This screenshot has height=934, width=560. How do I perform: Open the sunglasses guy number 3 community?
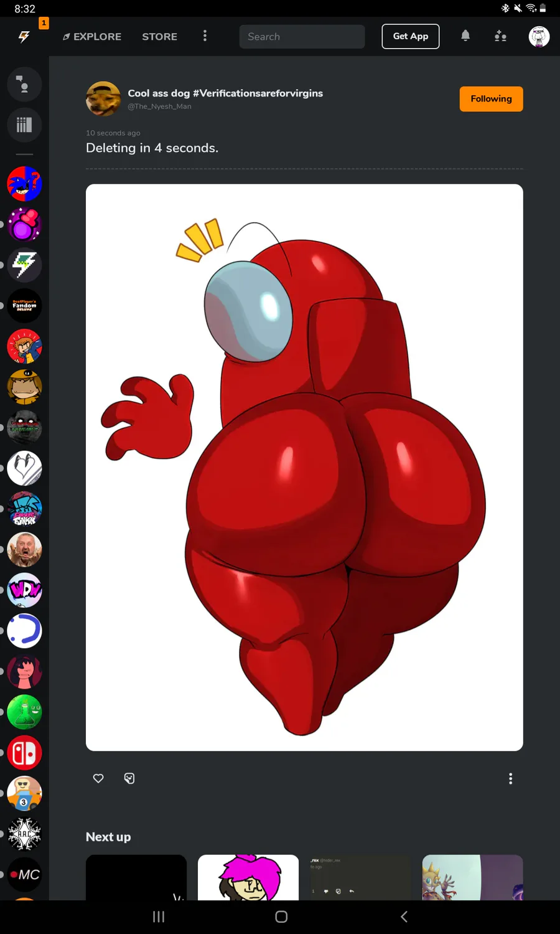tap(24, 794)
